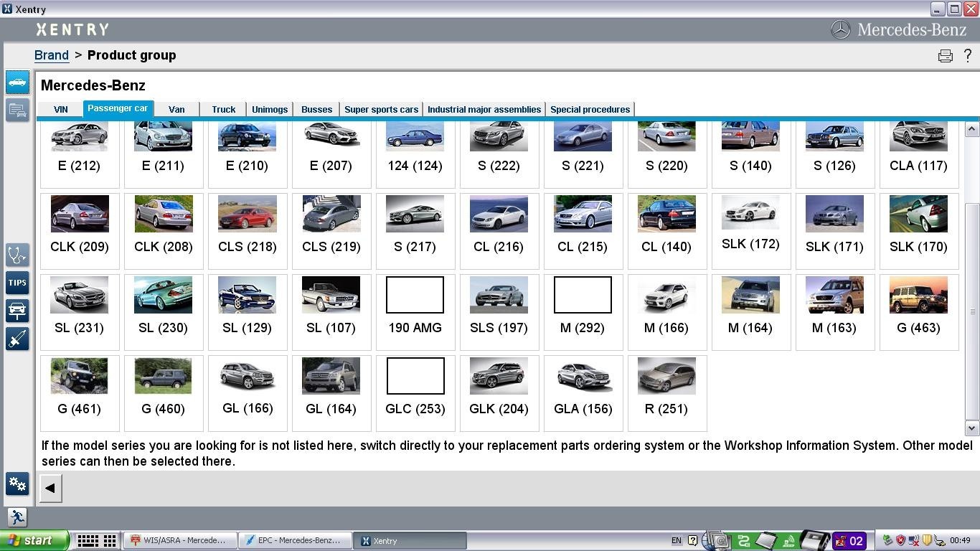Open the Special procedures tab
This screenshot has height=551, width=980.
pyautogui.click(x=590, y=109)
